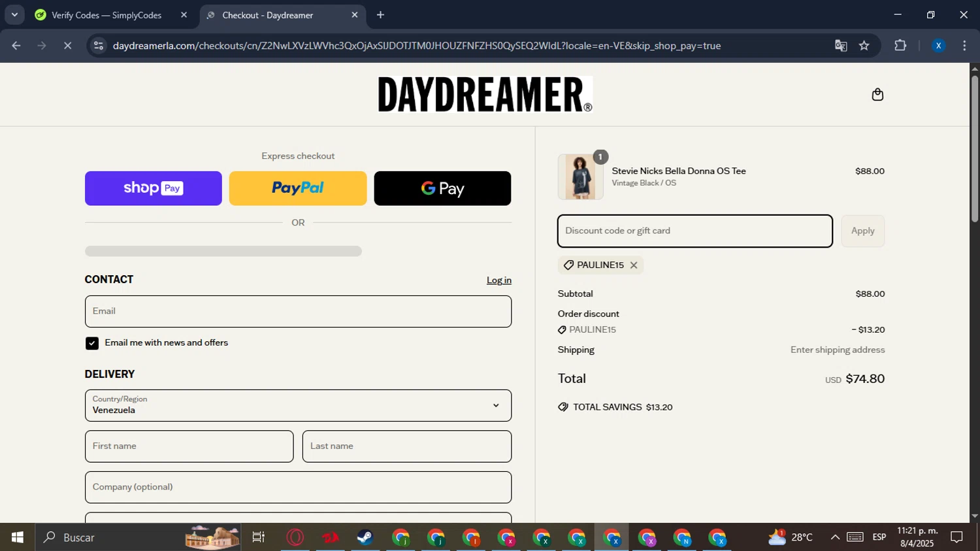Click the Vintage Black / OS variant text

(x=644, y=183)
